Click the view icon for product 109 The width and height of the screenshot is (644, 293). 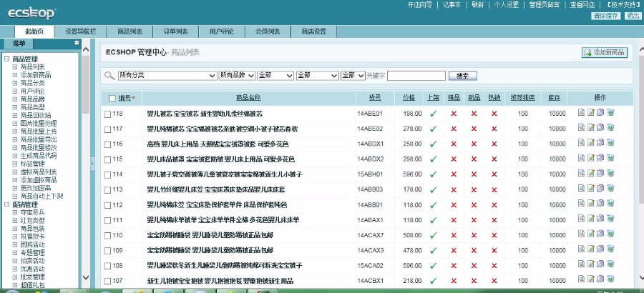581,249
